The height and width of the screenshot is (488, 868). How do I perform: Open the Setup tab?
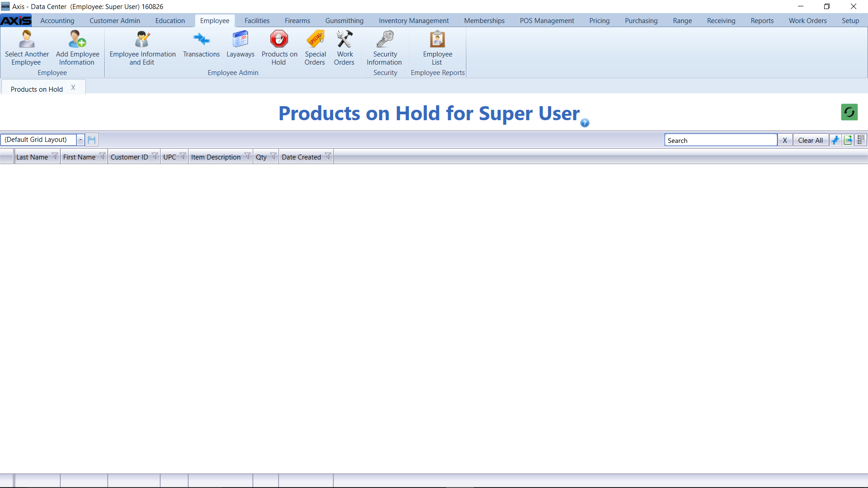(850, 21)
